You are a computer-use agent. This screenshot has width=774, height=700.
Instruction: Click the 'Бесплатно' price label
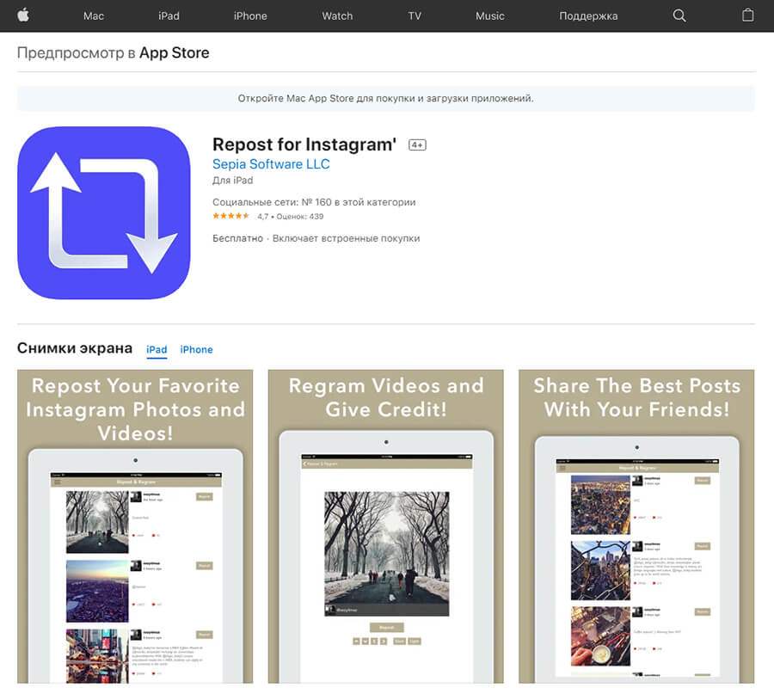coord(237,238)
